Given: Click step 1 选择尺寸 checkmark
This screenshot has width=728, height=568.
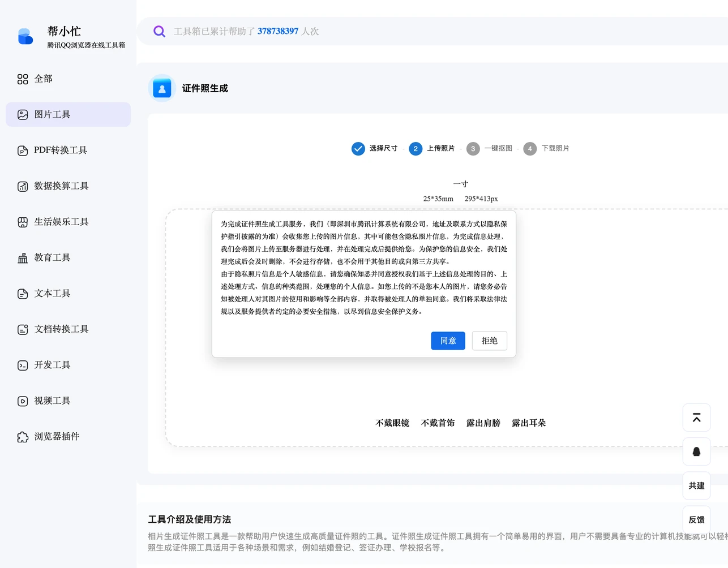Looking at the screenshot, I should click(x=358, y=149).
